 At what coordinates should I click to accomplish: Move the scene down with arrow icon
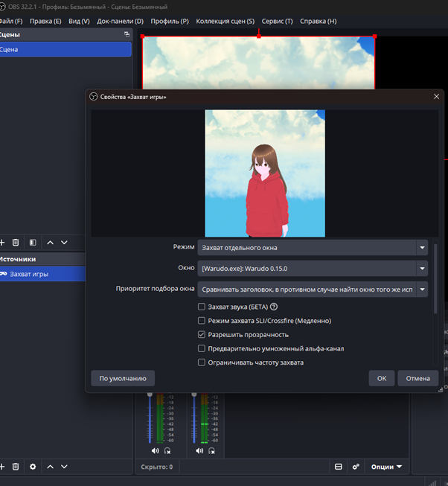tap(64, 243)
